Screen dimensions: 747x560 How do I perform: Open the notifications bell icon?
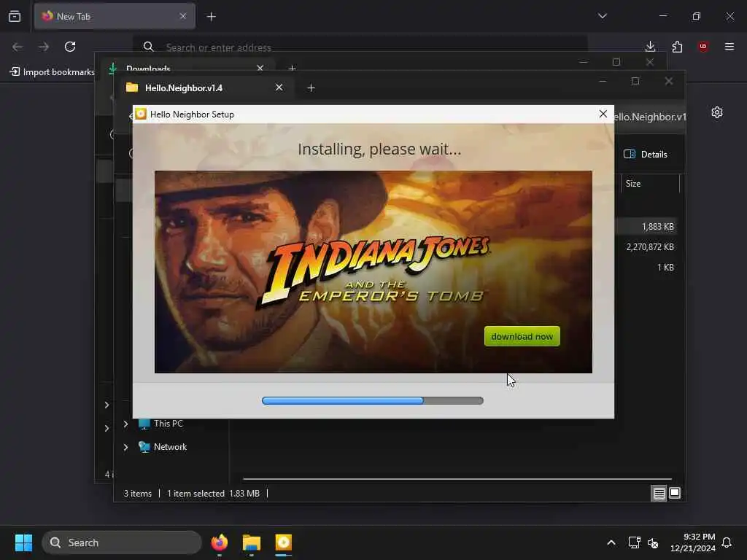pos(727,542)
